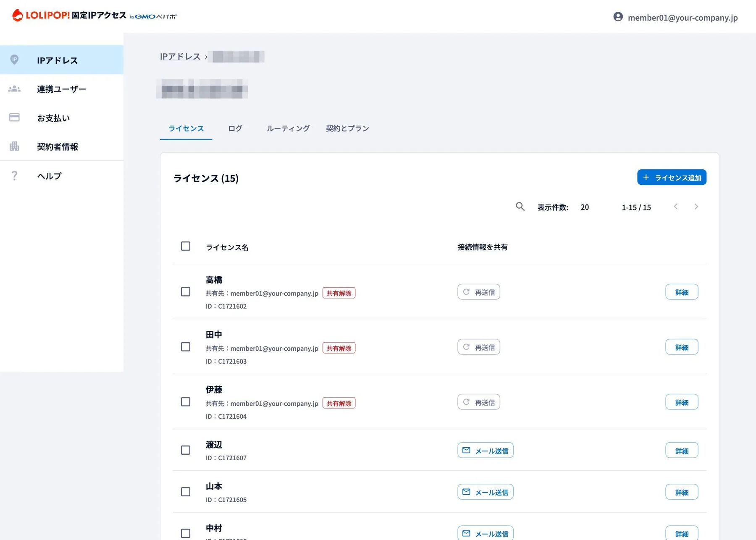Image resolution: width=756 pixels, height=540 pixels.
Task: Click the IPアドレス breadcrumb link
Action: [x=180, y=56]
